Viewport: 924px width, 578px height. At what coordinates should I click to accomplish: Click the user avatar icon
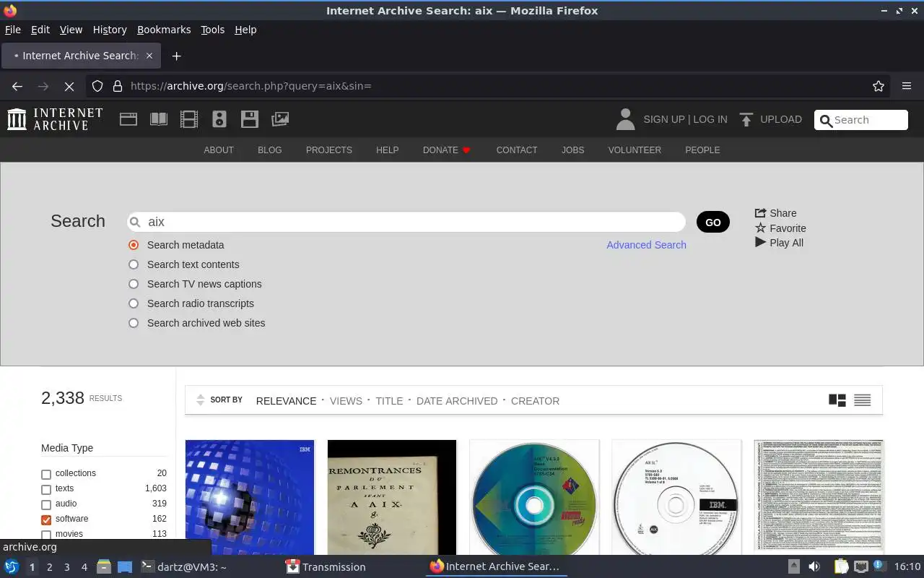625,119
